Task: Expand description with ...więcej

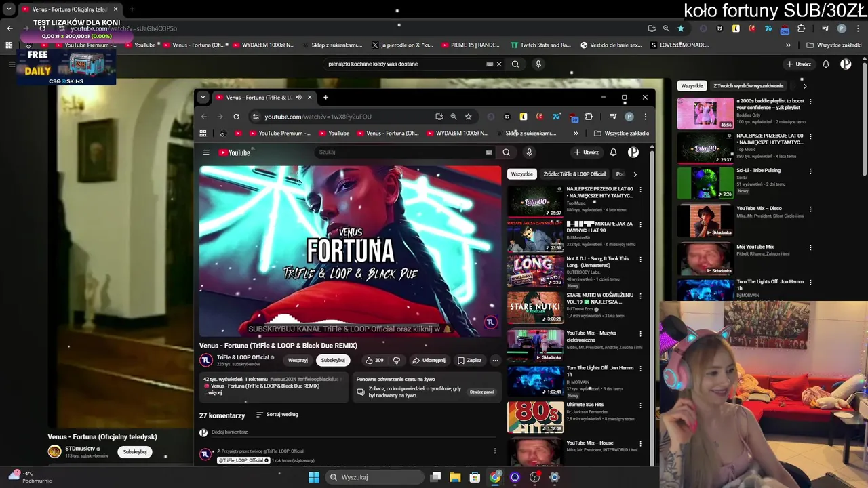Action: [x=214, y=392]
